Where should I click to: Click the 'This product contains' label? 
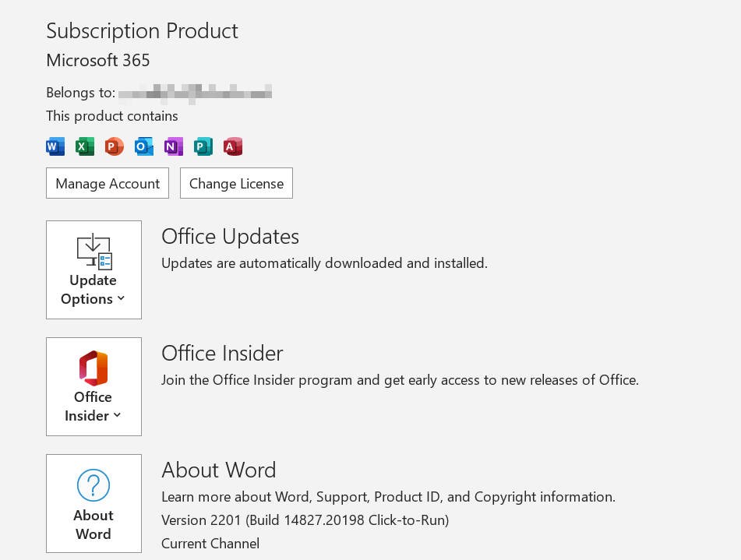[x=112, y=116]
